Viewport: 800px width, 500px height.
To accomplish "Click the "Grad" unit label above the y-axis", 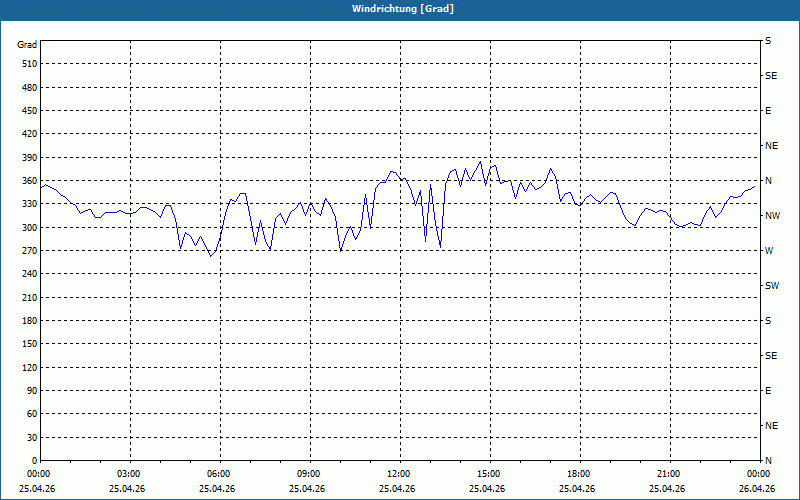I will [x=27, y=45].
